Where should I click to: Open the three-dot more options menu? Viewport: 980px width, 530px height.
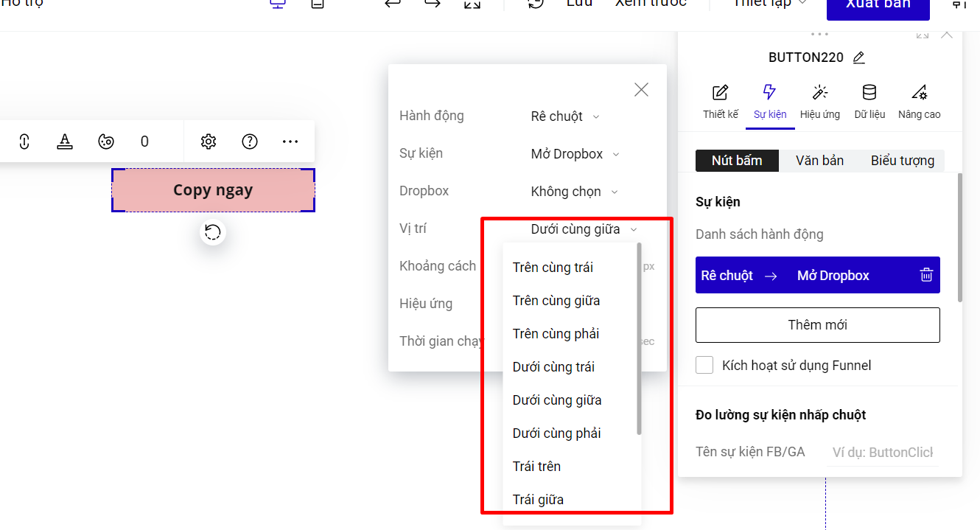coord(290,142)
